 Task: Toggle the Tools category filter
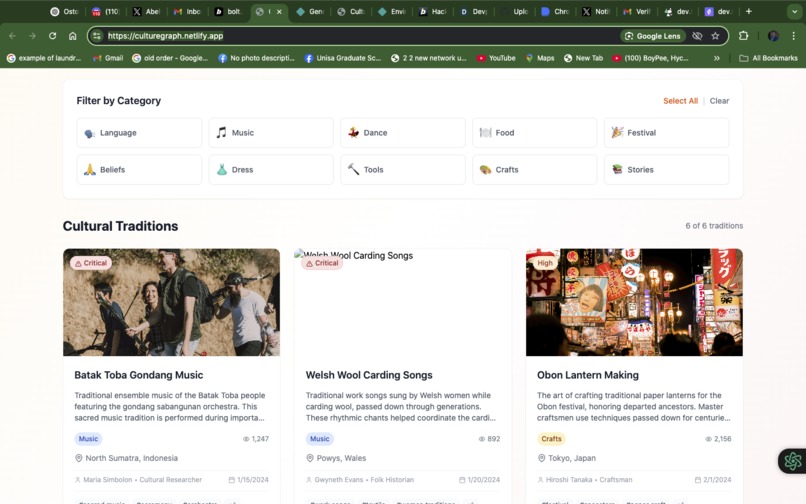pyautogui.click(x=402, y=170)
